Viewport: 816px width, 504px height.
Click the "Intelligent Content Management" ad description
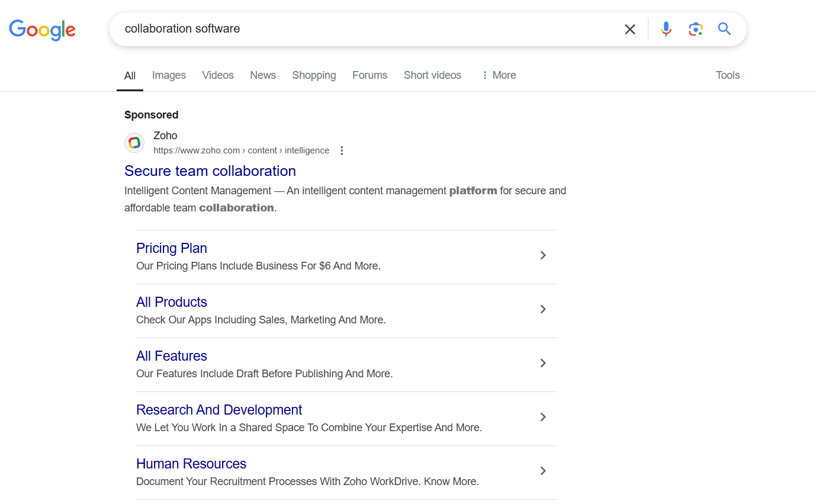[x=345, y=199]
